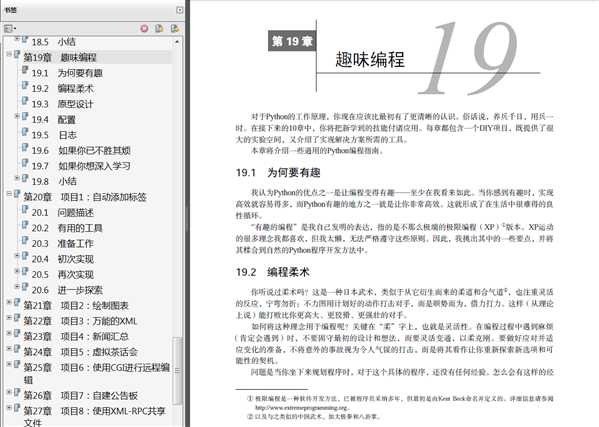
Task: Click the 19.1 为何要有趣 page heading
Action: [278, 173]
